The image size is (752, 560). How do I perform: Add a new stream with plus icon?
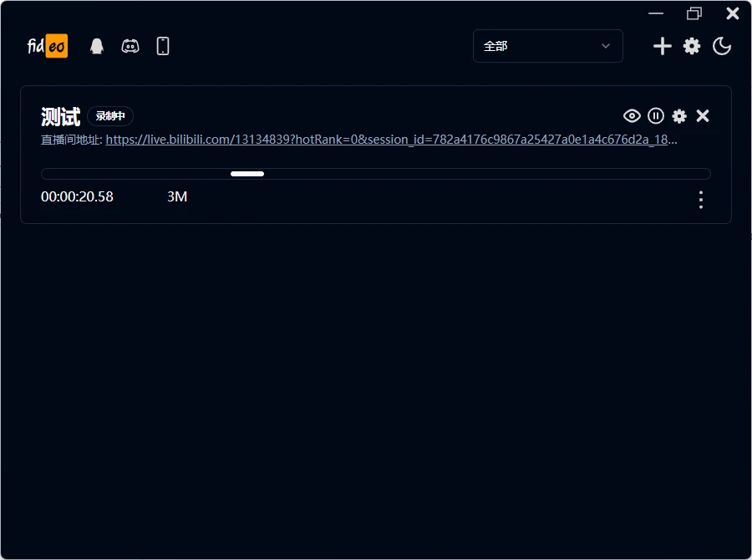(663, 46)
